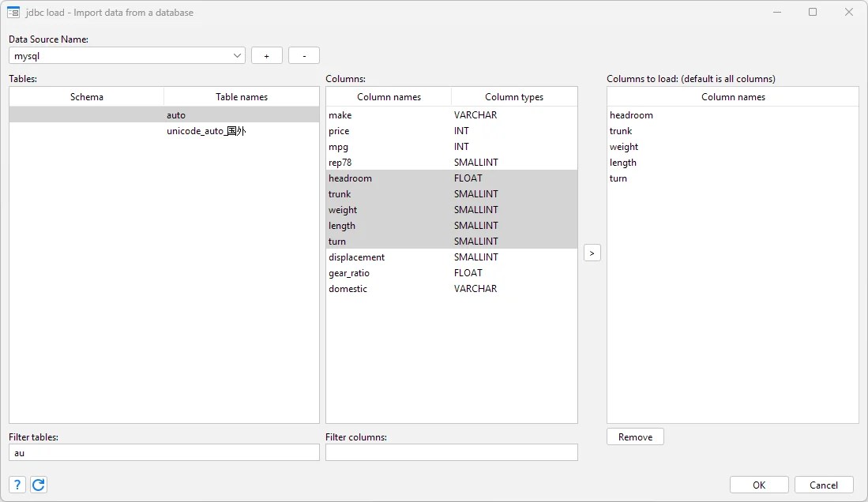Confirm the import with OK
The width and height of the screenshot is (868, 502).
click(757, 484)
